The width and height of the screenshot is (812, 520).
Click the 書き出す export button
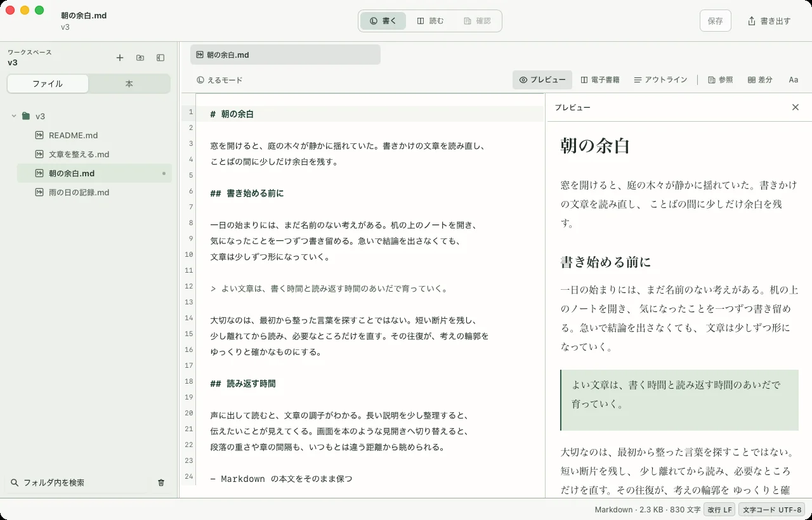coord(769,21)
